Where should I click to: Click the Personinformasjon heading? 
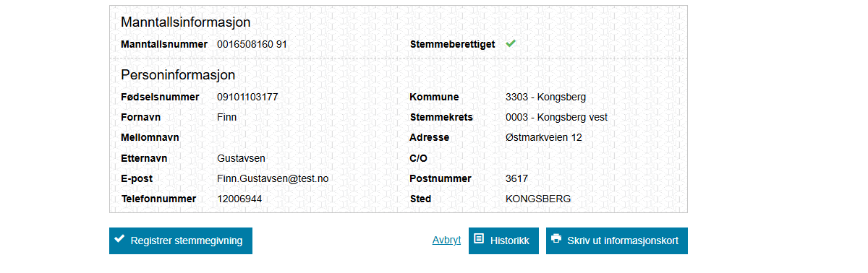[178, 75]
